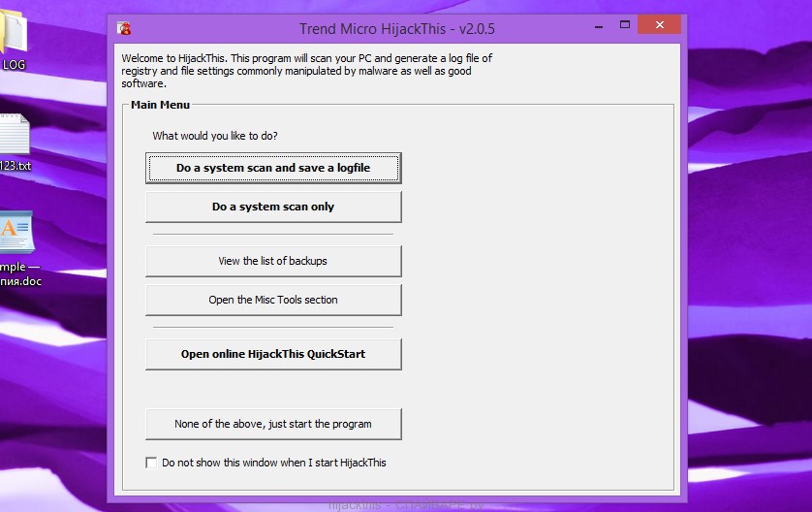This screenshot has height=512, width=812.
Task: Close the HijackThis window
Action: pyautogui.click(x=659, y=25)
